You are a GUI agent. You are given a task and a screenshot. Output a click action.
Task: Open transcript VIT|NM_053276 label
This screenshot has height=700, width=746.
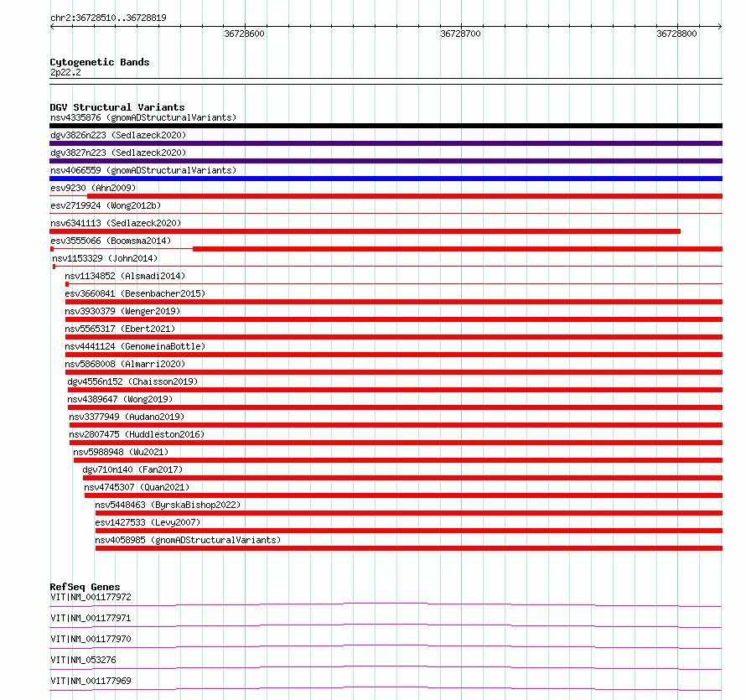pos(83,660)
